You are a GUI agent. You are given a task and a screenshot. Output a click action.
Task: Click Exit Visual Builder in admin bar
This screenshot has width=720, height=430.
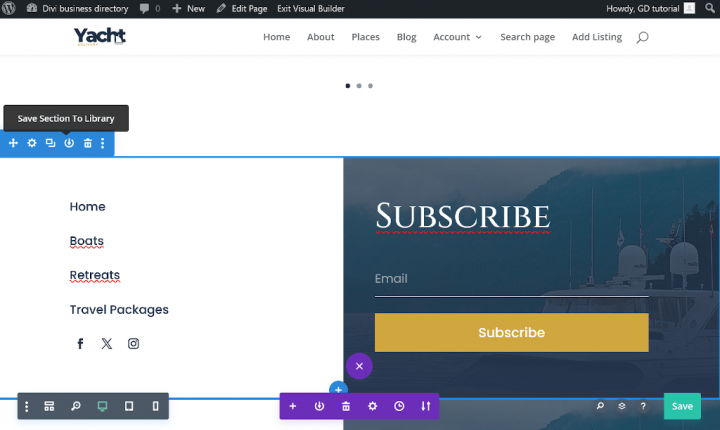pos(310,8)
